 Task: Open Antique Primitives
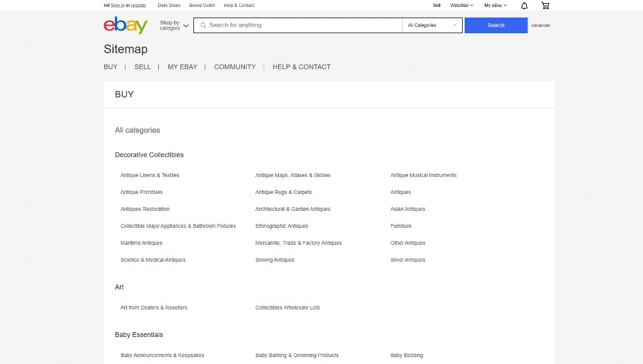tap(141, 192)
